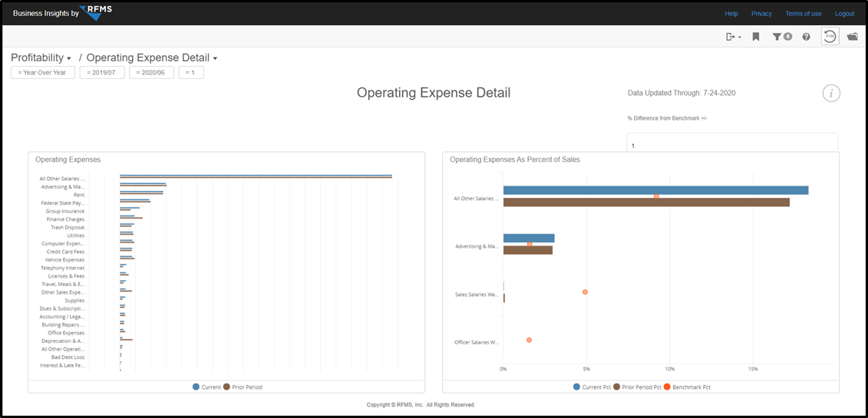The width and height of the screenshot is (868, 418).
Task: Click the 'Dues & Subscripti...' axis label
Action: pos(63,308)
